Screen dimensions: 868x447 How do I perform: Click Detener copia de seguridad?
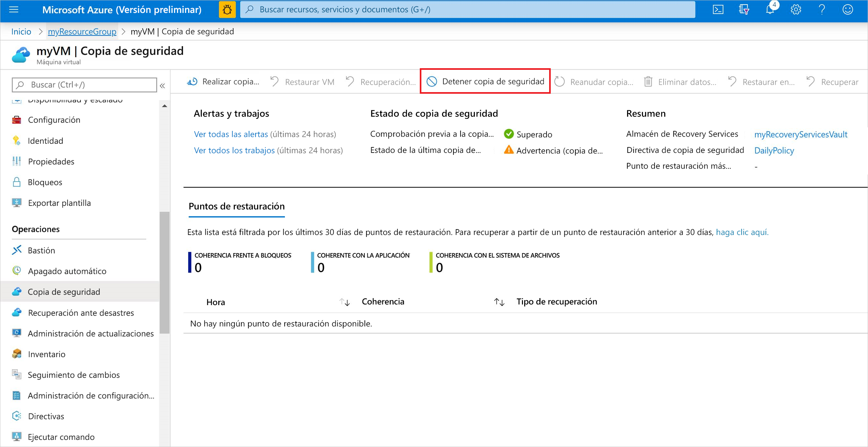[x=485, y=81]
